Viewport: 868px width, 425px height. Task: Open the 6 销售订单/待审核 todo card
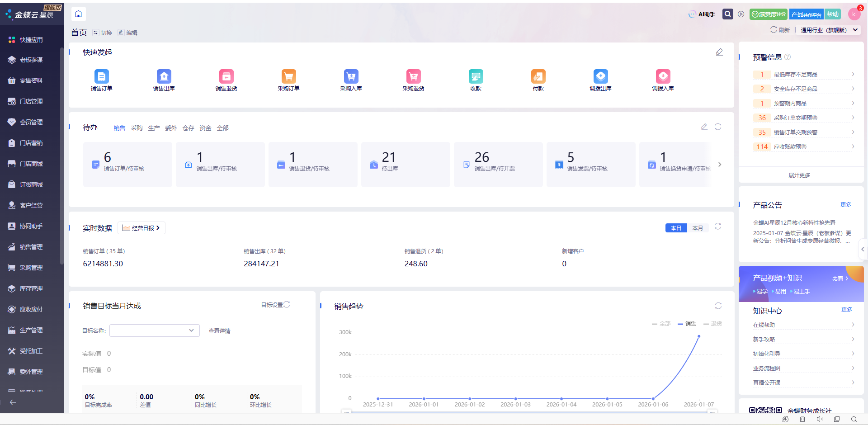(127, 164)
